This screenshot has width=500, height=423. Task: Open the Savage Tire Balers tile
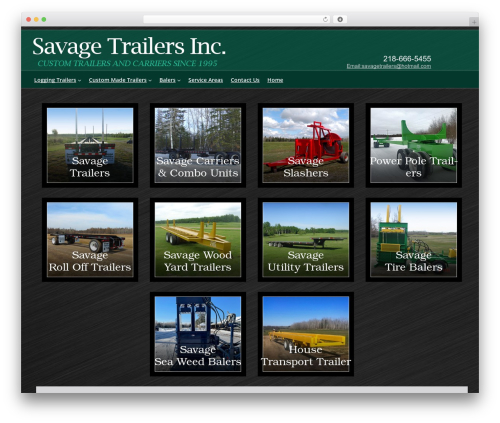tap(414, 240)
